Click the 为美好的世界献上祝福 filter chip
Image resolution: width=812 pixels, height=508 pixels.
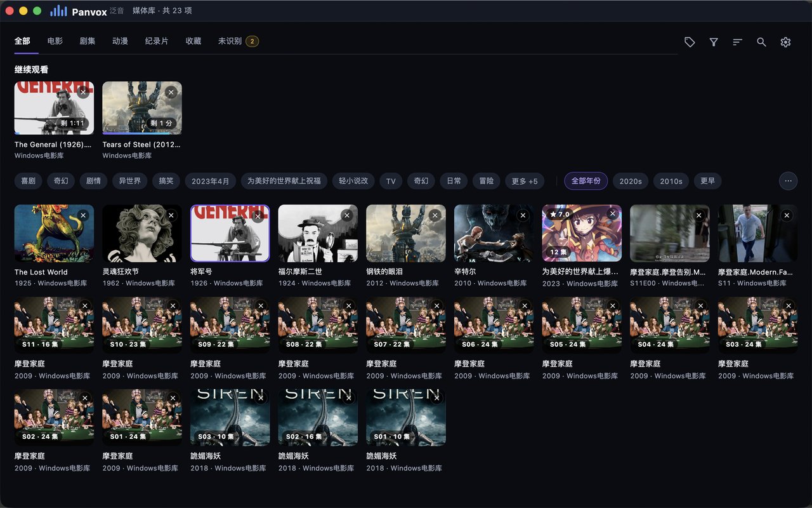(284, 181)
